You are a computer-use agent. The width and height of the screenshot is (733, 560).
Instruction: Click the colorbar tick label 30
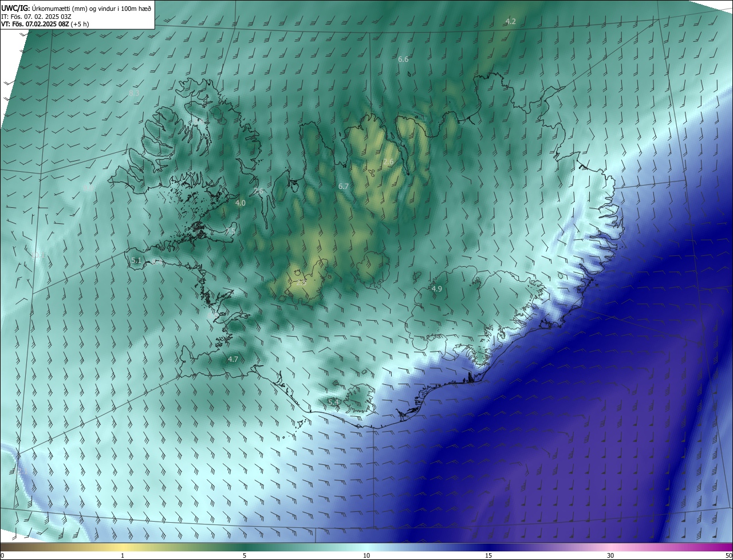pos(610,556)
